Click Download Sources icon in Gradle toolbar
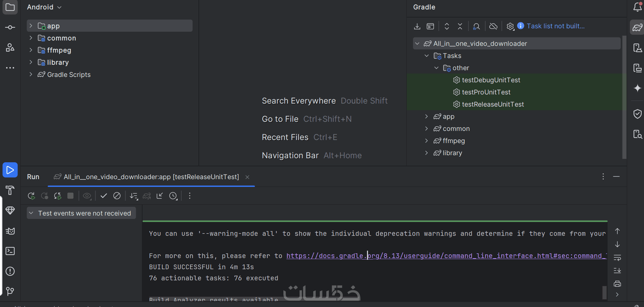This screenshot has width=644, height=307. click(417, 26)
